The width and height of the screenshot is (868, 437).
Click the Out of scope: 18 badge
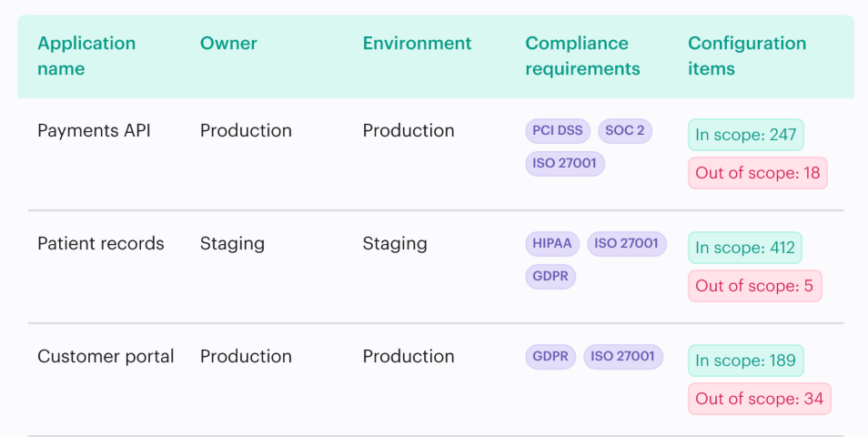click(x=757, y=173)
